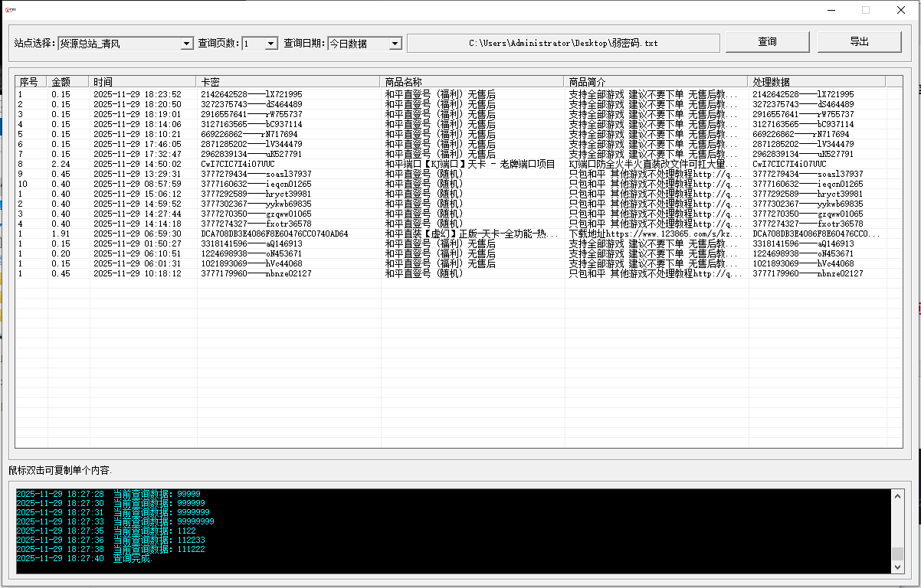Click the app icon in the title bar
This screenshot has width=921, height=588.
pyautogui.click(x=11, y=11)
